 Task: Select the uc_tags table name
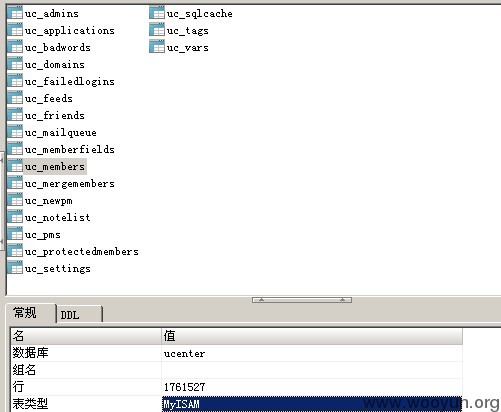(188, 31)
